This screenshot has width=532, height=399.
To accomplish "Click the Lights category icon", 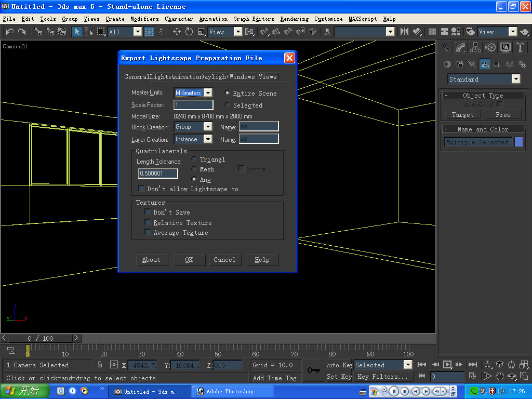I will coord(472,64).
